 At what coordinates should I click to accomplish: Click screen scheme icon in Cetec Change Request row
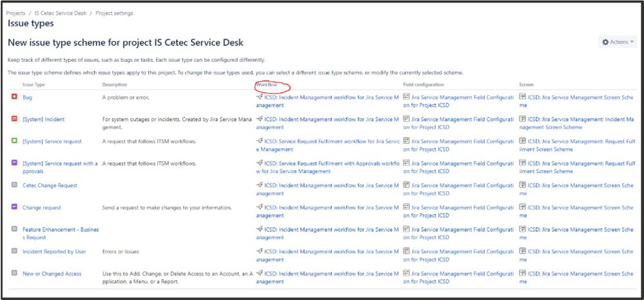pyautogui.click(x=522, y=185)
